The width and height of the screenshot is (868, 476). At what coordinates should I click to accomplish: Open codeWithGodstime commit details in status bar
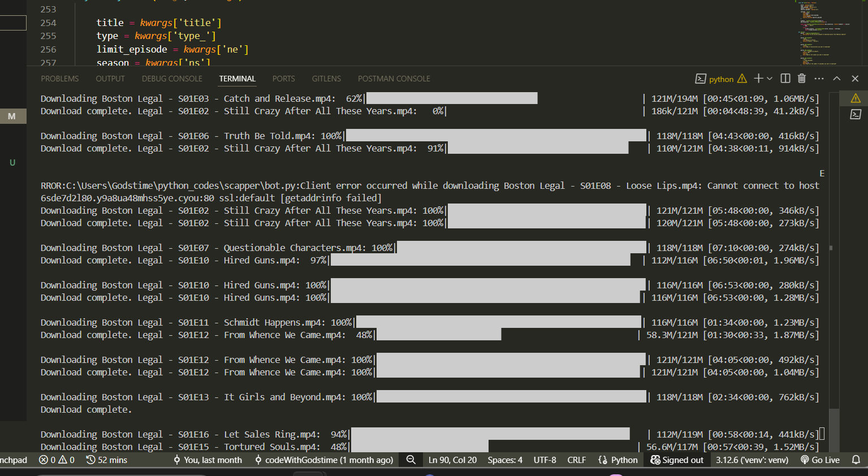point(324,460)
